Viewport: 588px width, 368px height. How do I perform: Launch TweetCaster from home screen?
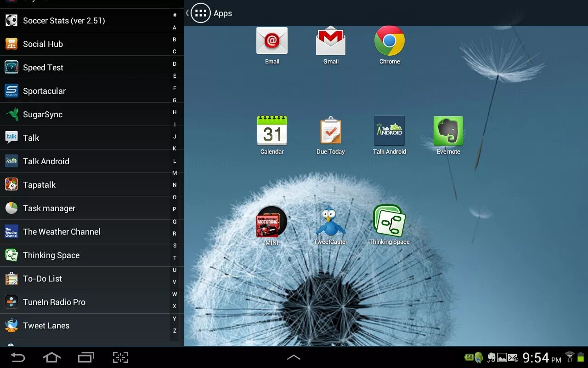point(331,225)
